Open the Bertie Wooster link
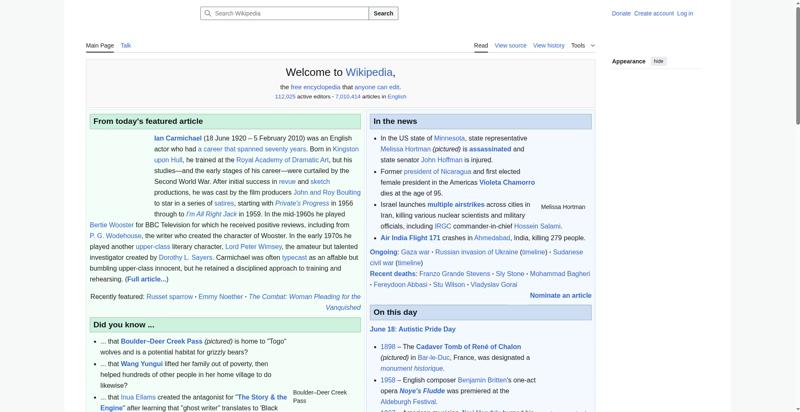Viewport: 800px width, 412px height. (x=112, y=225)
